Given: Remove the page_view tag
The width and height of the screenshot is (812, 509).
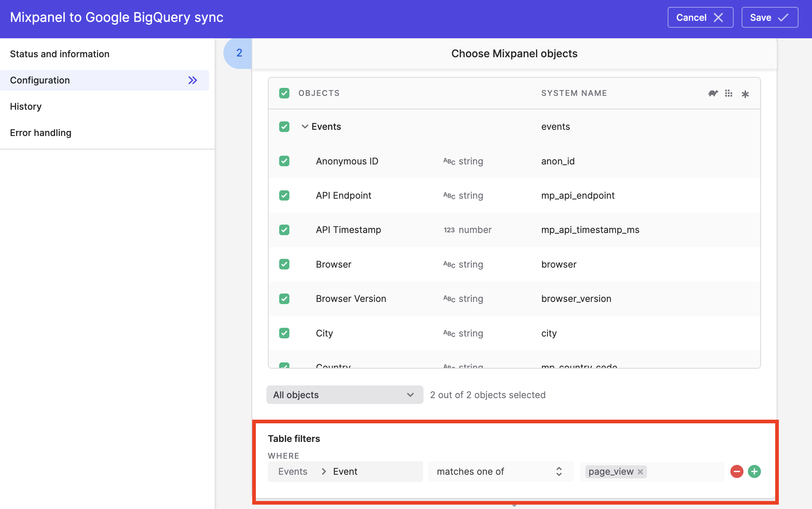Looking at the screenshot, I should coord(640,472).
